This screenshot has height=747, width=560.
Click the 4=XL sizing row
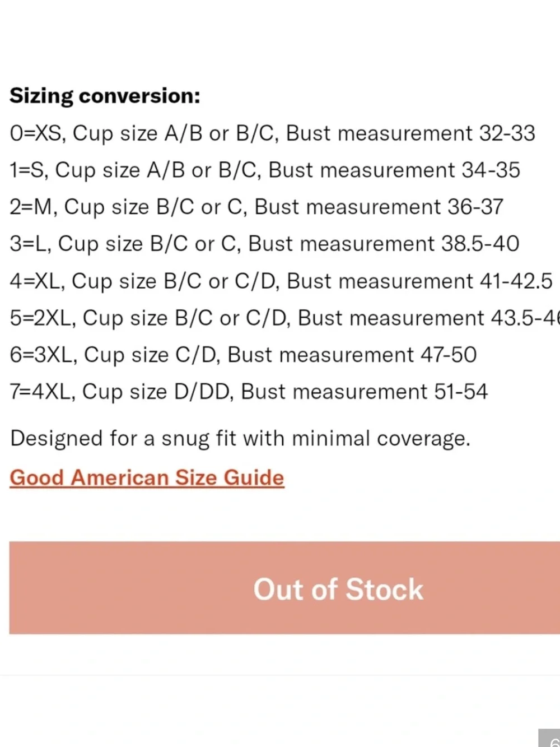pyautogui.click(x=281, y=281)
